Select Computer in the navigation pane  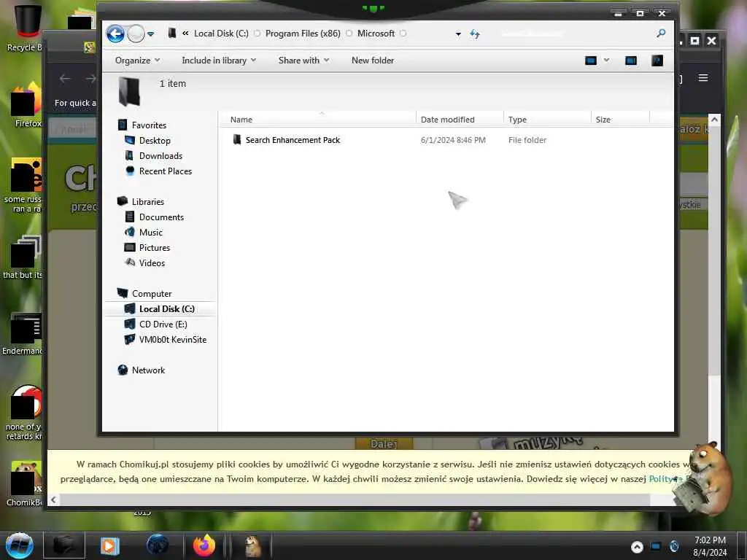click(x=152, y=294)
